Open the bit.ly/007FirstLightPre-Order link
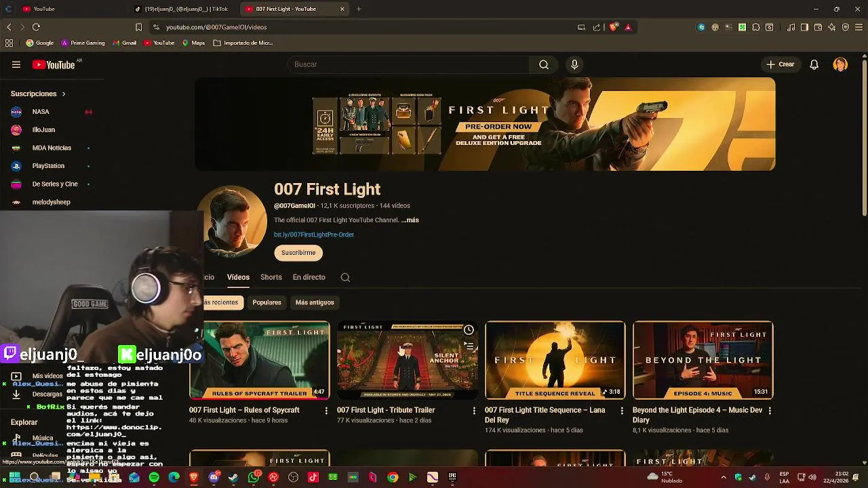Image resolution: width=868 pixels, height=488 pixels. (x=314, y=235)
